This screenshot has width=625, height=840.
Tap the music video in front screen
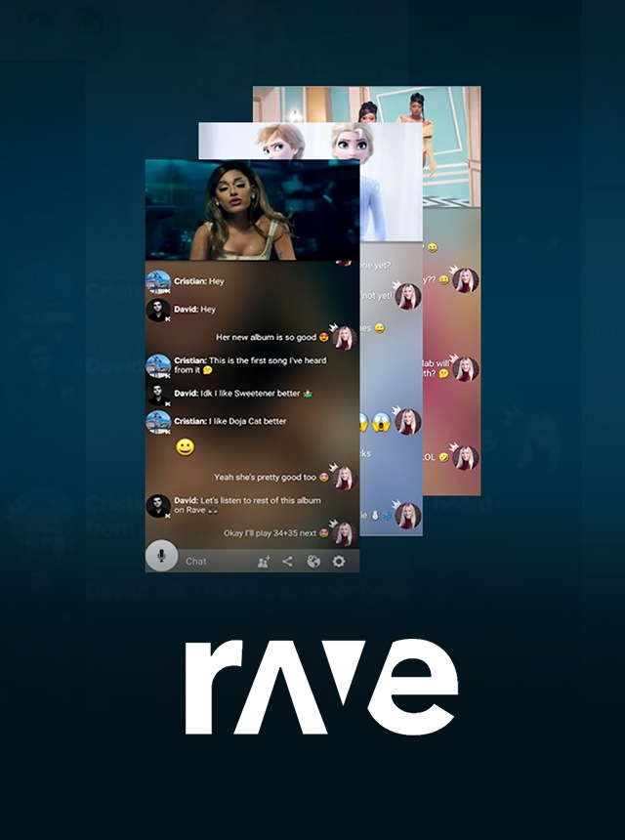point(252,209)
